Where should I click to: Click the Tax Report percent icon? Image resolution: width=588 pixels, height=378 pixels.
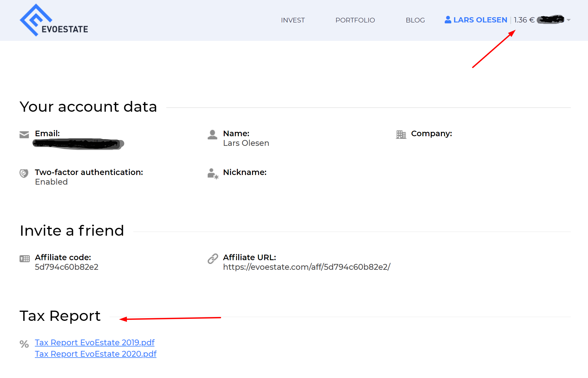point(24,344)
